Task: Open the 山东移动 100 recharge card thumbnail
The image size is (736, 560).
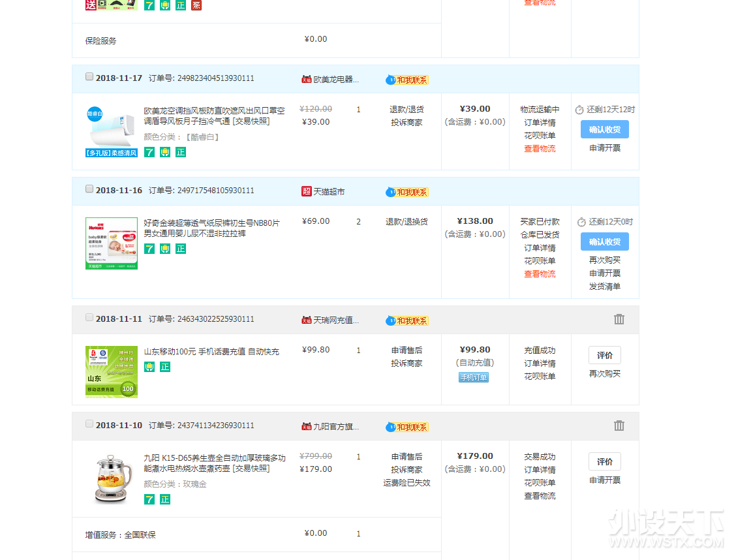Action: point(111,372)
